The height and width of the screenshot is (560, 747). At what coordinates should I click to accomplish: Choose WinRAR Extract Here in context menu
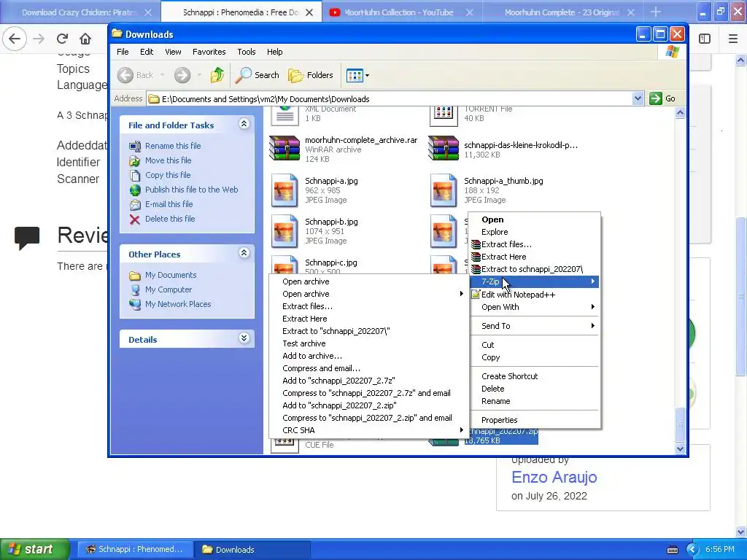coord(535,257)
